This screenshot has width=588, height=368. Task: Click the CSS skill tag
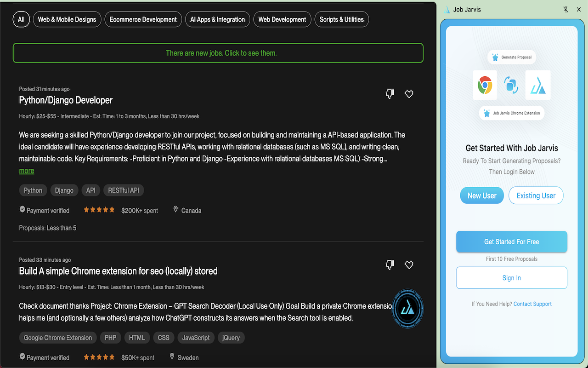click(x=164, y=338)
